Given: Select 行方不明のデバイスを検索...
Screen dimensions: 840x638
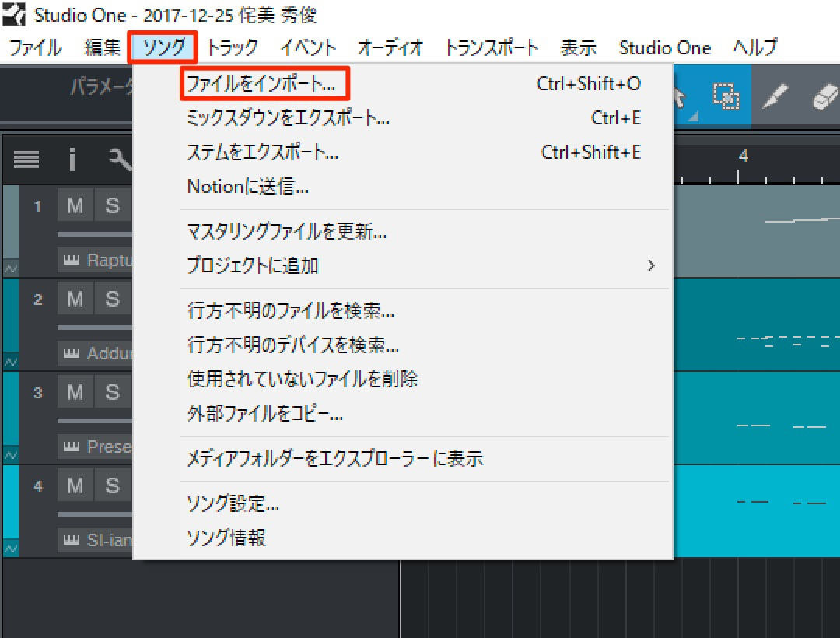Looking at the screenshot, I should (x=403, y=345).
